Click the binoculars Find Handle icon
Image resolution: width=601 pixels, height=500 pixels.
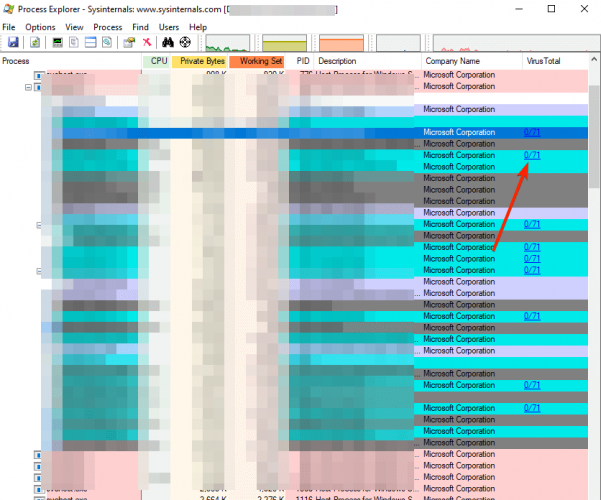point(168,42)
